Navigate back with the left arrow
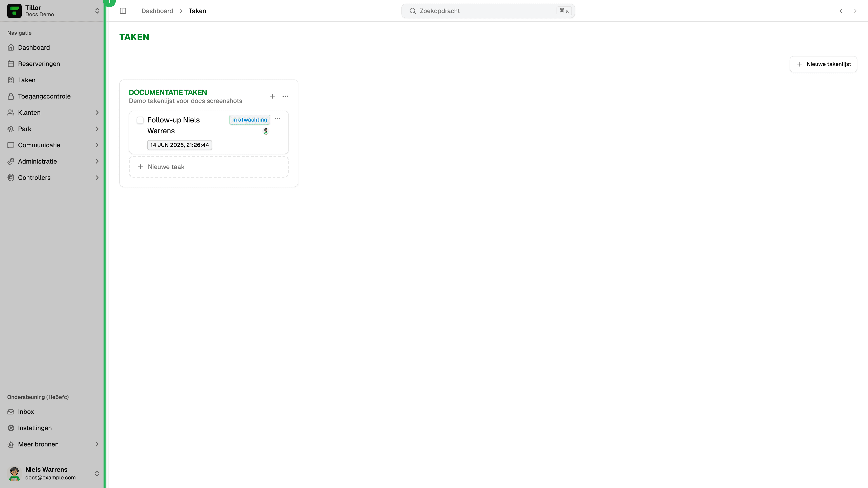The height and width of the screenshot is (488, 868). [841, 11]
